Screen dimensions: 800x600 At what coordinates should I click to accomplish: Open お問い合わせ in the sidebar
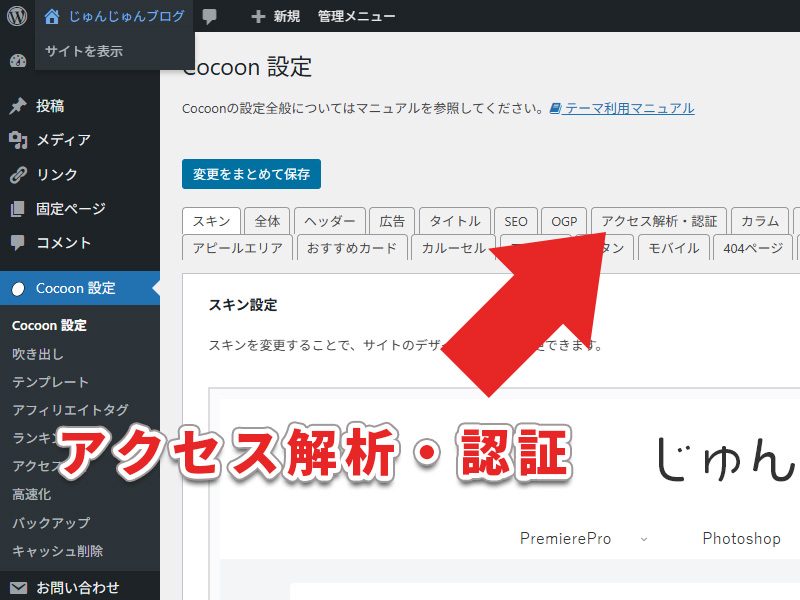tap(78, 588)
